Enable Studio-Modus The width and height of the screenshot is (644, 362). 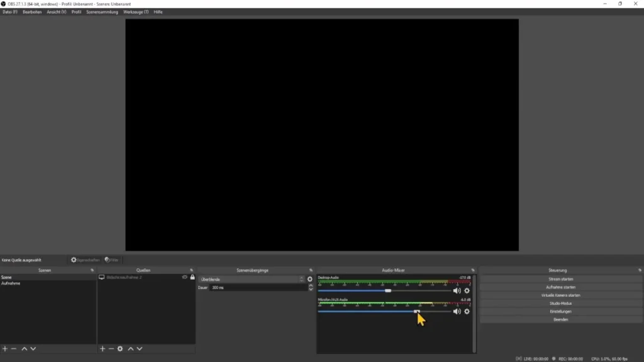click(x=560, y=303)
